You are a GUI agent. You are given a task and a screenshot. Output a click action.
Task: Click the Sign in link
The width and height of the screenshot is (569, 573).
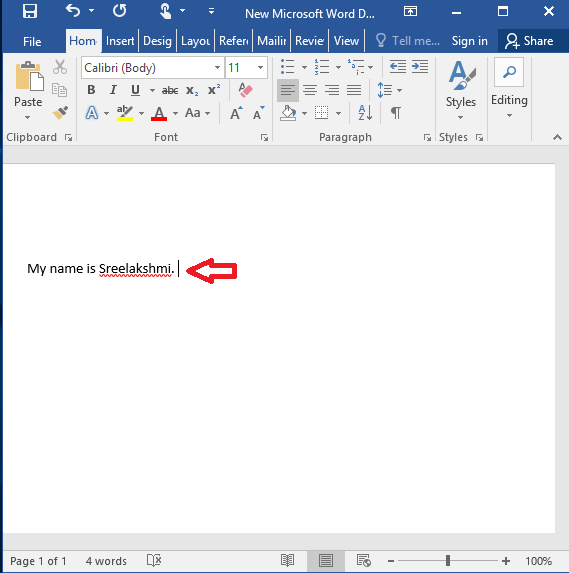pyautogui.click(x=470, y=41)
